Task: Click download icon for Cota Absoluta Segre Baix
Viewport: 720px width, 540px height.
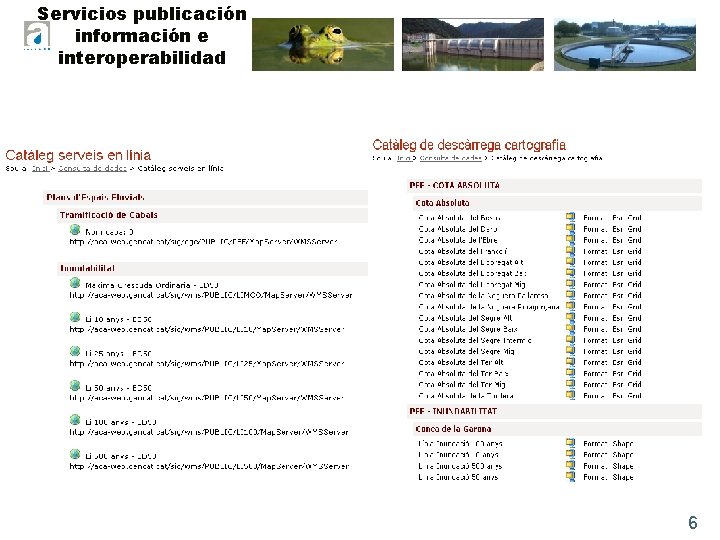Action: coord(570,328)
